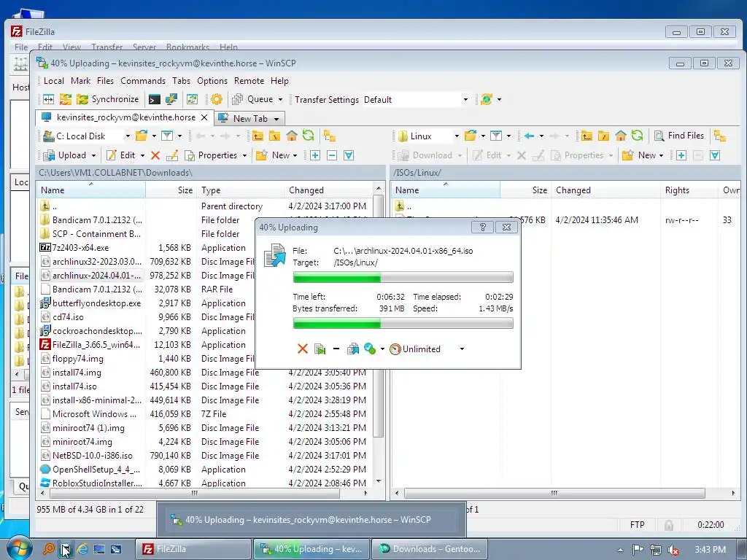This screenshot has width=747, height=560.
Task: Open a New Tab
Action: point(249,118)
